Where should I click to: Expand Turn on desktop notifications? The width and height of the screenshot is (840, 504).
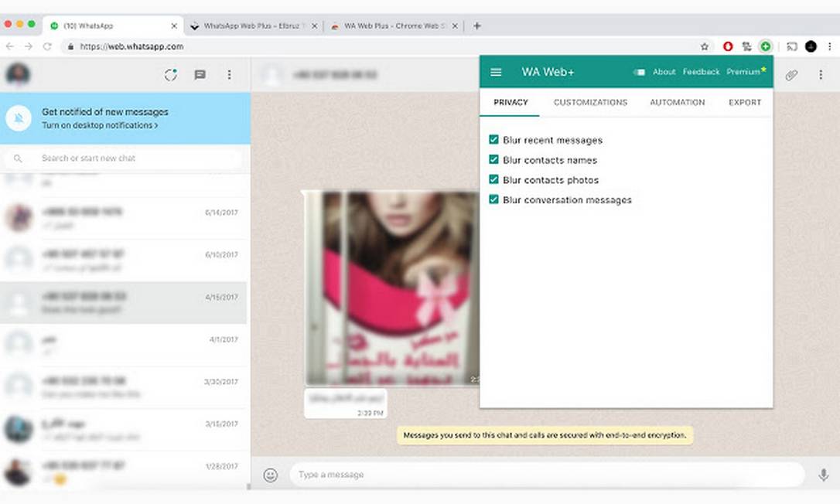click(x=100, y=125)
